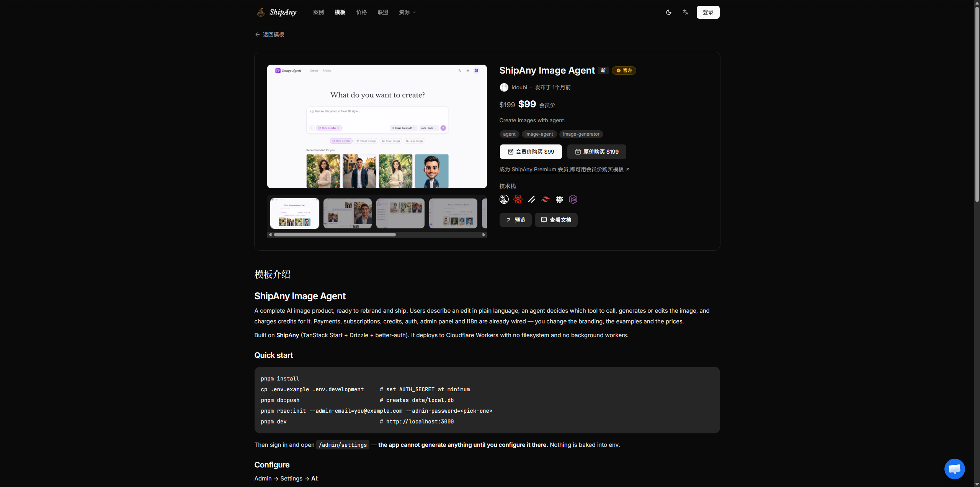The height and width of the screenshot is (487, 980).
Task: Click the gallery scrollbar left arrow
Action: pyautogui.click(x=270, y=234)
